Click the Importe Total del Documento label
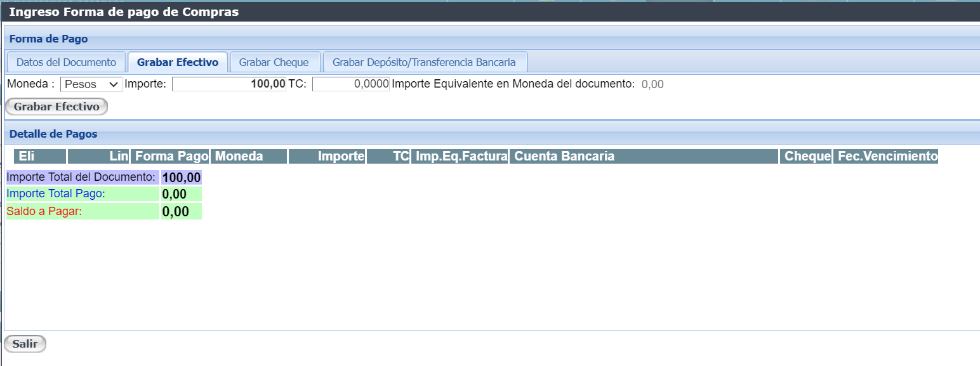The width and height of the screenshot is (980, 366). point(81,177)
